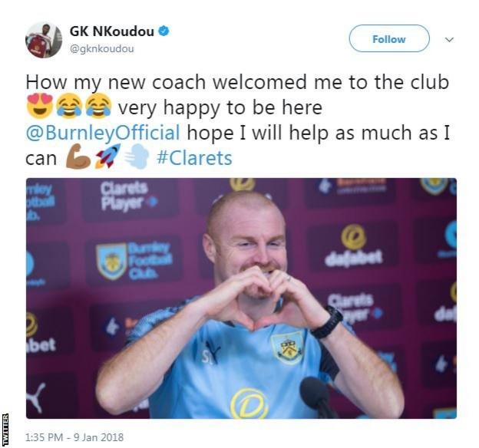Open the @BurnleyOfficial mention link
This screenshot has height=448, width=479.
coord(103,133)
